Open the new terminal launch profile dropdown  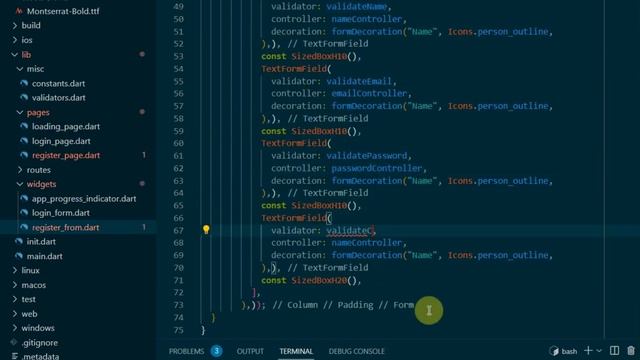tap(599, 351)
